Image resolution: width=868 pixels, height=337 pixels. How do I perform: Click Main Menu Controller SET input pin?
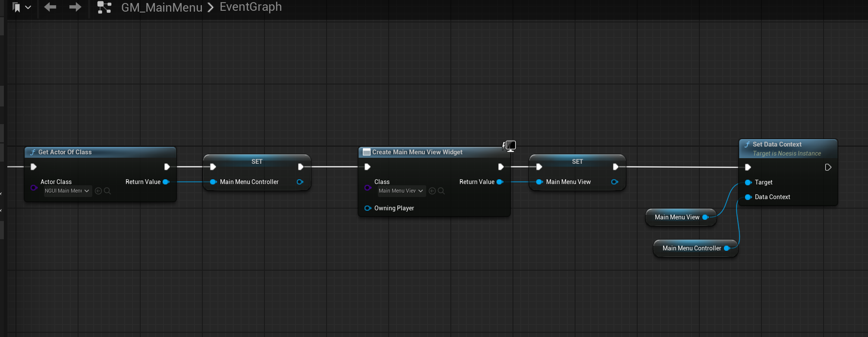click(213, 182)
